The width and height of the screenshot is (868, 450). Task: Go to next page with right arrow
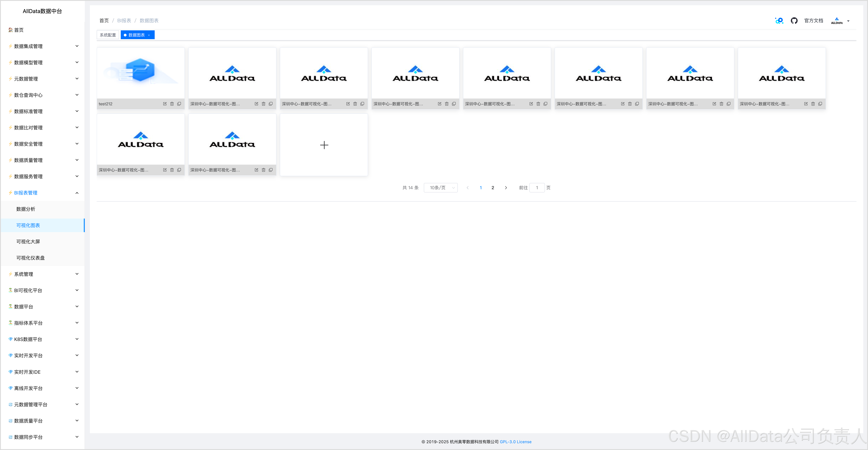point(505,188)
